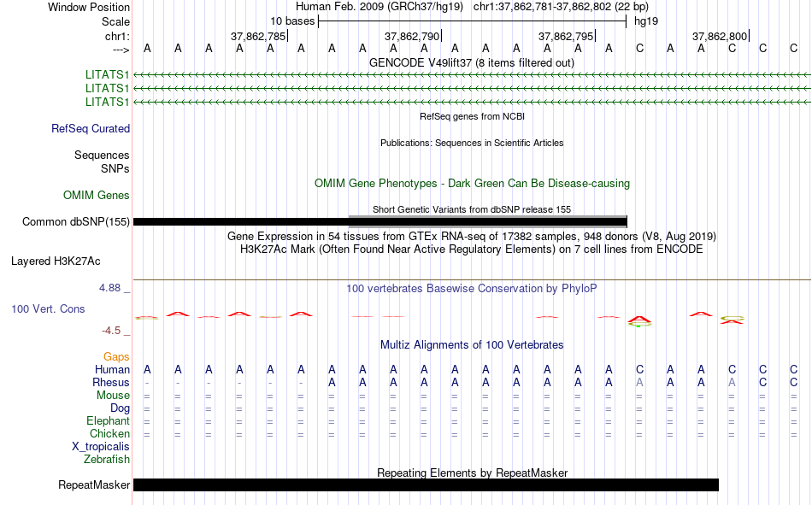Click Repeating Elements by RepeatMasker title
The height and width of the screenshot is (505, 812).
tap(473, 473)
